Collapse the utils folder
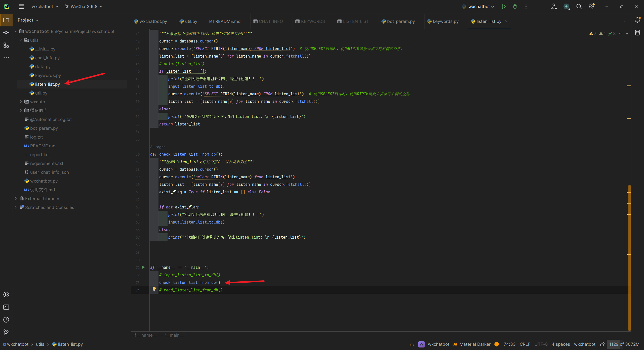Viewport: 644px width, 350px height. (21, 40)
